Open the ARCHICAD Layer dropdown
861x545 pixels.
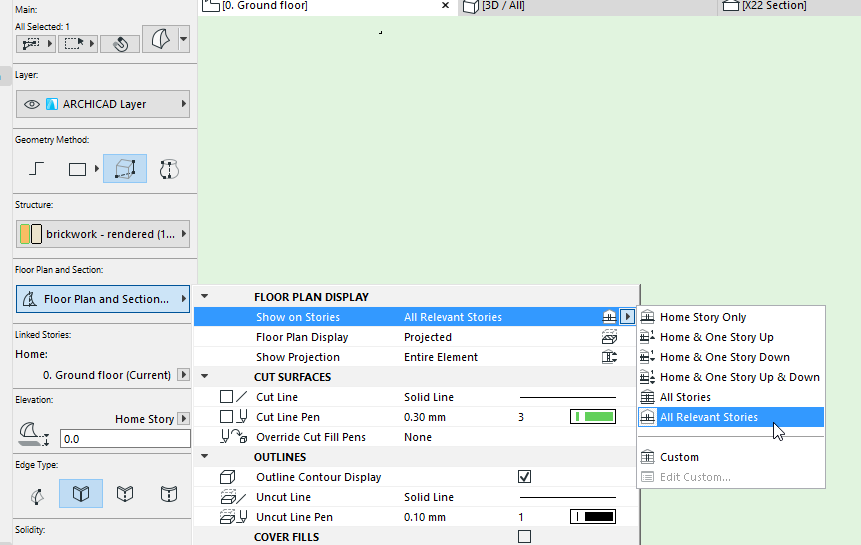[x=103, y=104]
